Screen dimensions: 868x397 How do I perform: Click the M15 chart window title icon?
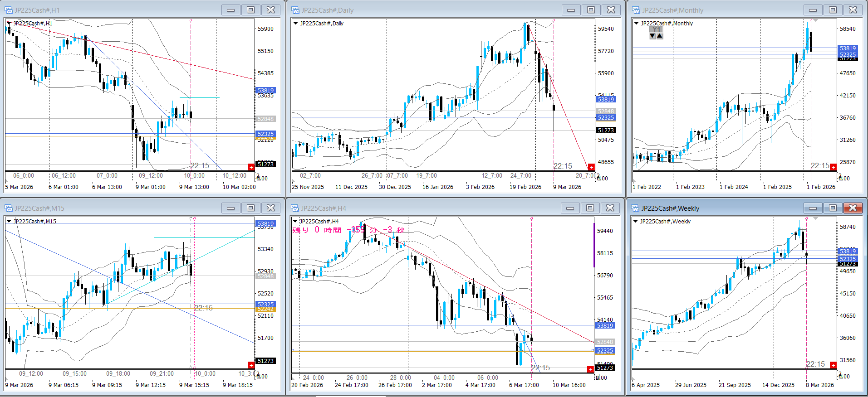pos(9,208)
